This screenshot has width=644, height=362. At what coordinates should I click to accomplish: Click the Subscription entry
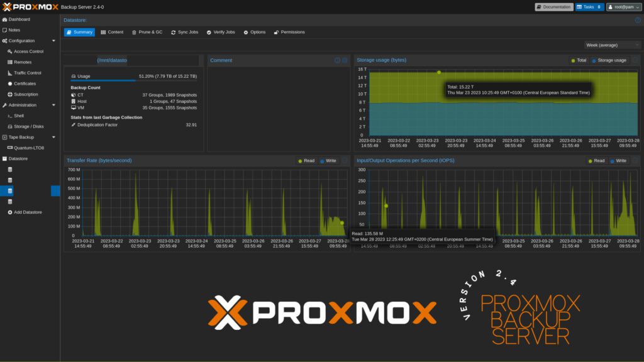click(x=26, y=94)
